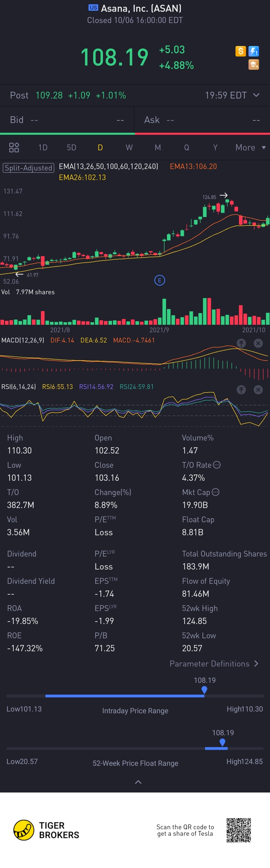Tap the QR code image
The height and width of the screenshot is (868, 270).
pyautogui.click(x=239, y=830)
